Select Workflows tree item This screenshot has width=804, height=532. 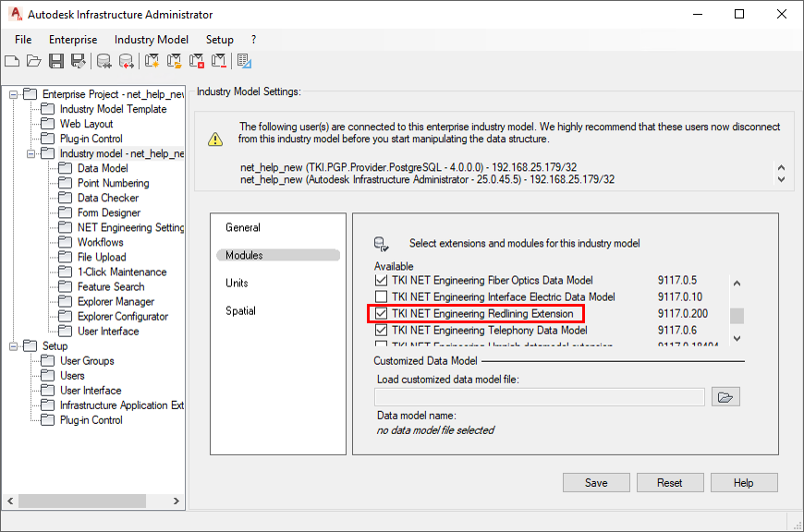pyautogui.click(x=101, y=242)
